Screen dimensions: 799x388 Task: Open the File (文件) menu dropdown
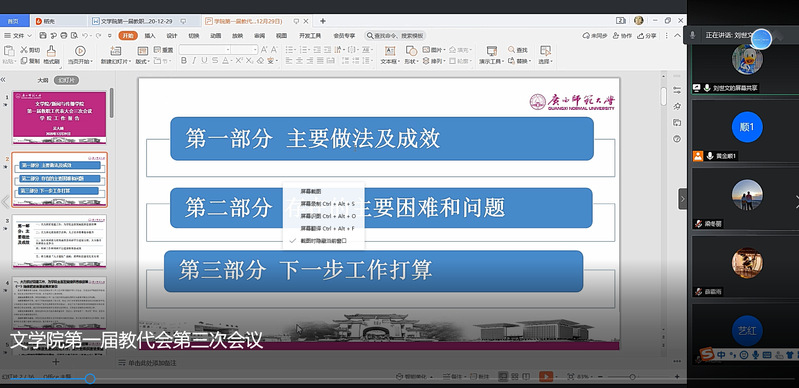click(x=18, y=36)
